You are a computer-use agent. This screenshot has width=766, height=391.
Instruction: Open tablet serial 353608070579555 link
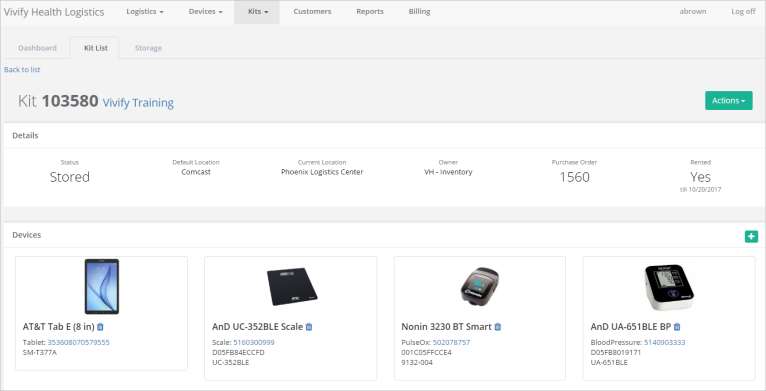[x=79, y=342]
